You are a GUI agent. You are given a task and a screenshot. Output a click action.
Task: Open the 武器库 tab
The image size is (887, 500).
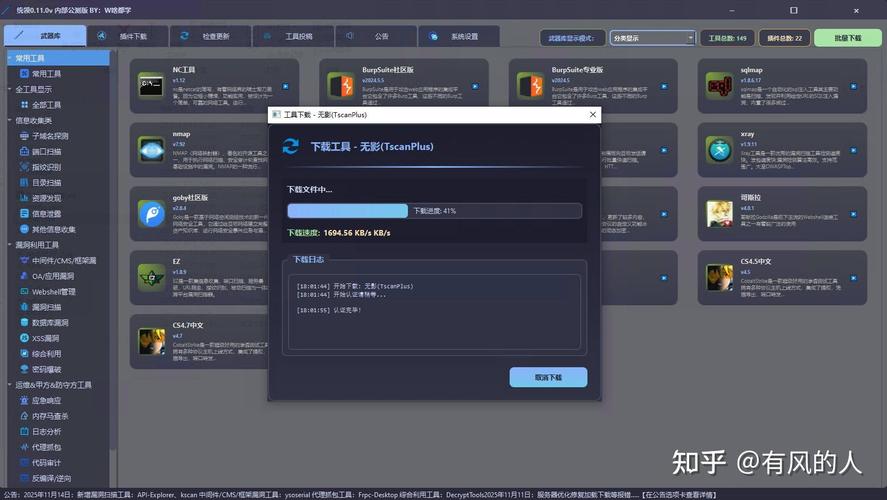45,36
